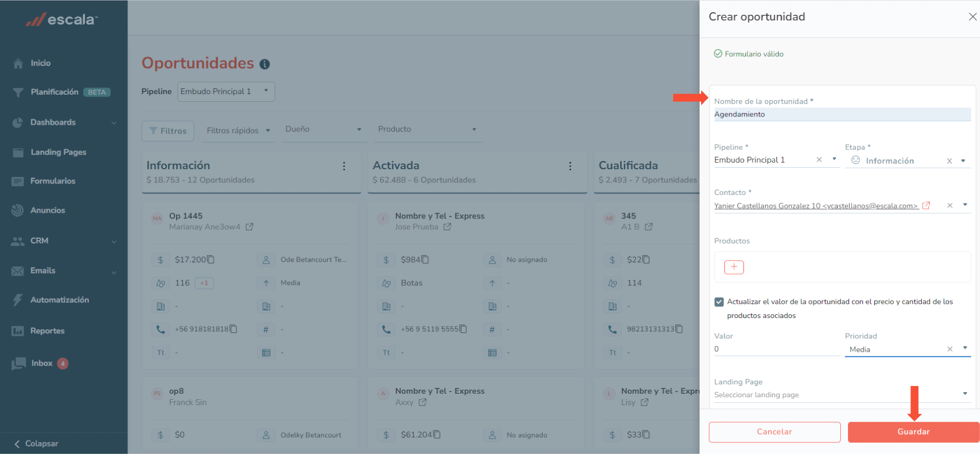
Task: Expand the CRM sidebar menu
Action: [114, 241]
